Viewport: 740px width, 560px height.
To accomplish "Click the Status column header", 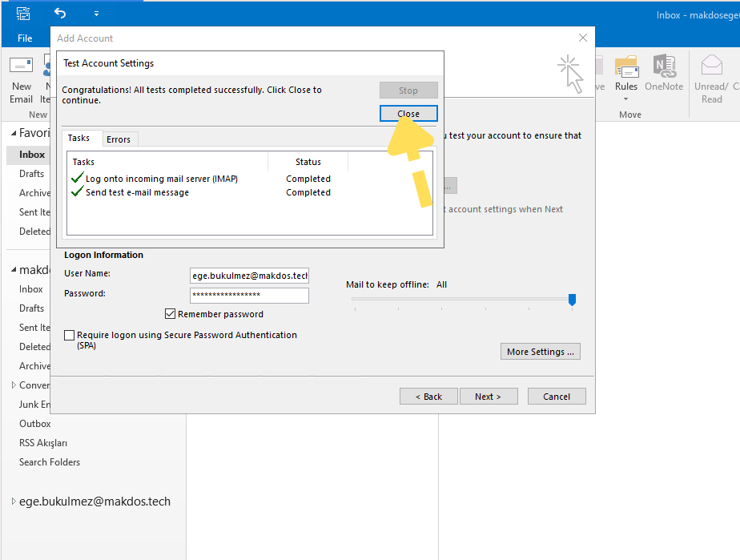I will (308, 162).
